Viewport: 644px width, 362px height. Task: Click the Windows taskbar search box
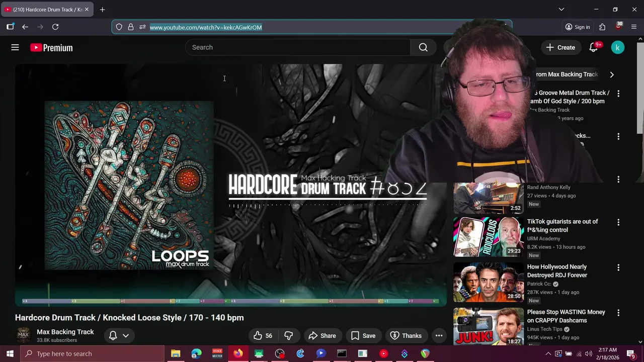(92, 354)
